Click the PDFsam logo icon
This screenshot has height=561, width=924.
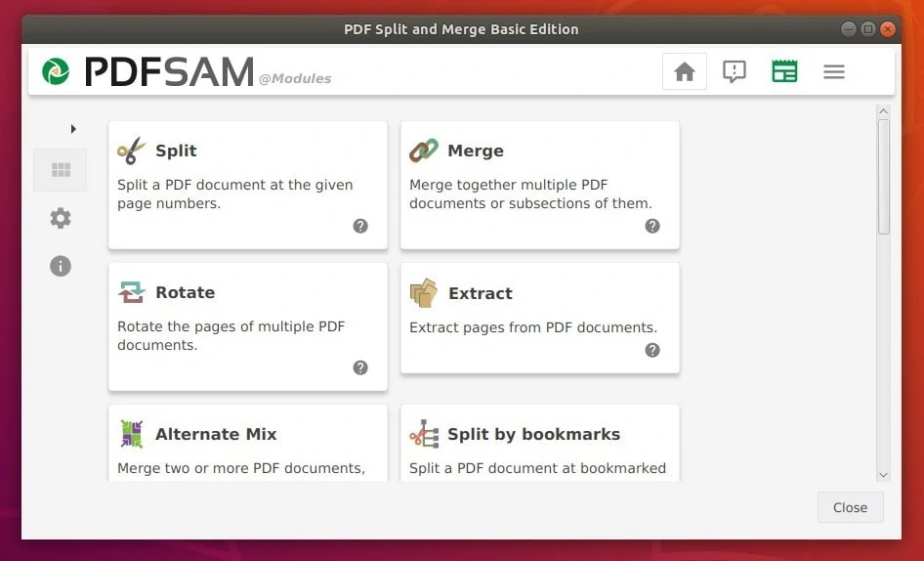(56, 71)
